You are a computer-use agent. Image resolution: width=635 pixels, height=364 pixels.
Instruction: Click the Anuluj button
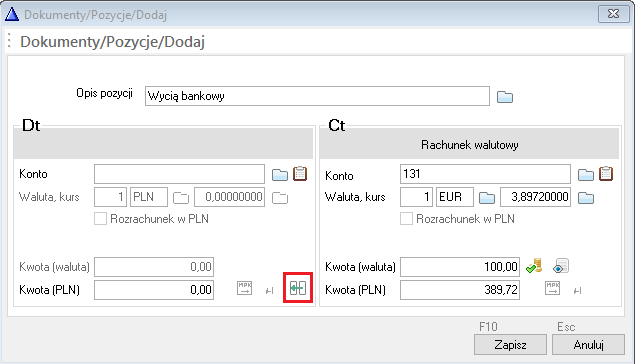tap(588, 345)
